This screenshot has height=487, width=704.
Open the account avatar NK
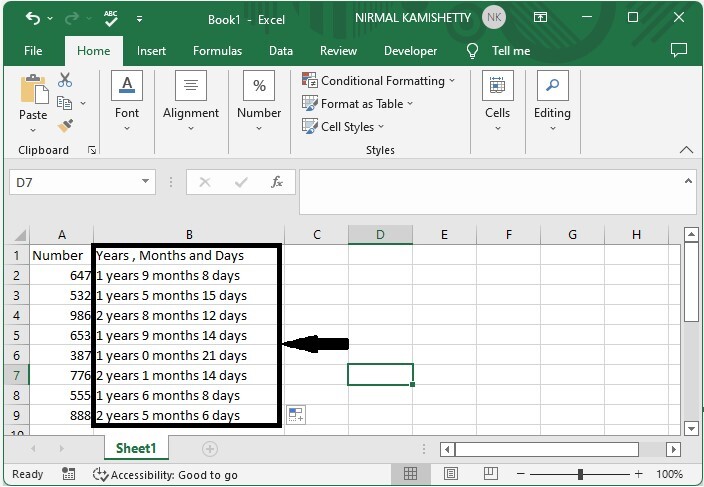(x=494, y=18)
